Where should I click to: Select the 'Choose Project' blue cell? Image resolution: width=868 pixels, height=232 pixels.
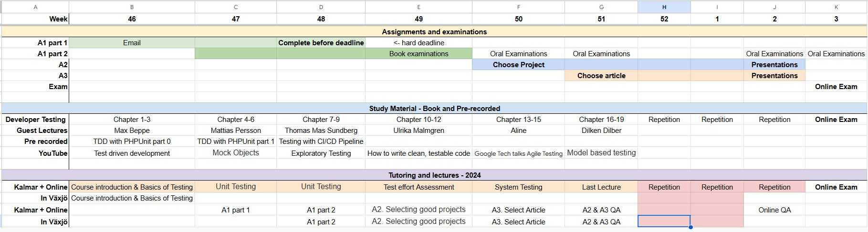[x=518, y=65]
